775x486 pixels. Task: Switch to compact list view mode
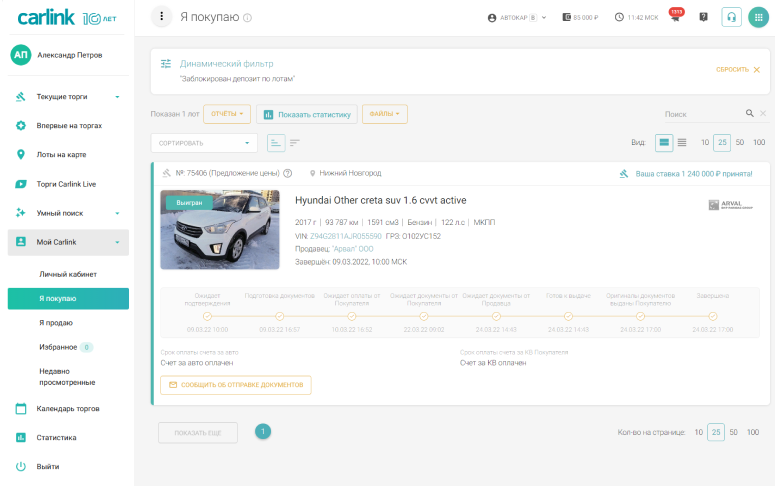pos(682,143)
